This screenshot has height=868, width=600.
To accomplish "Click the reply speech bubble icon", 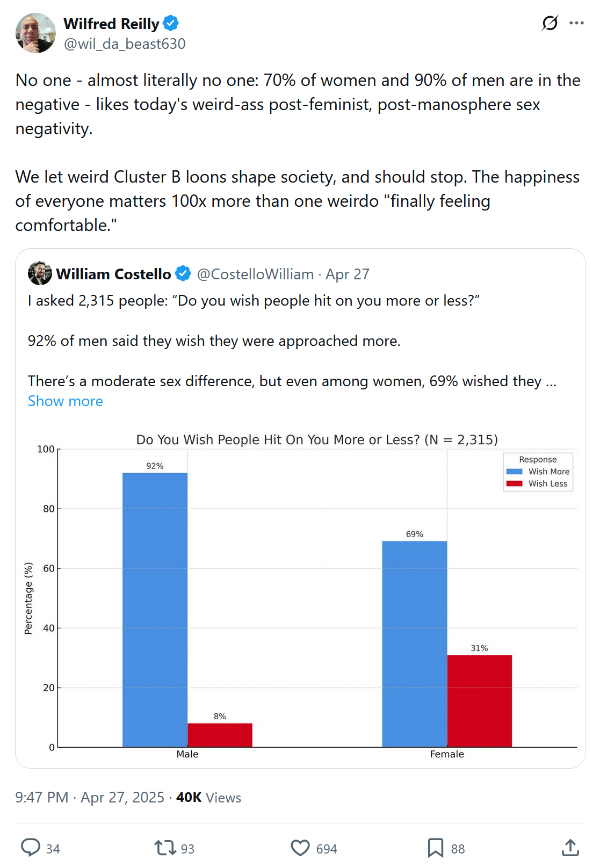I will click(x=31, y=847).
